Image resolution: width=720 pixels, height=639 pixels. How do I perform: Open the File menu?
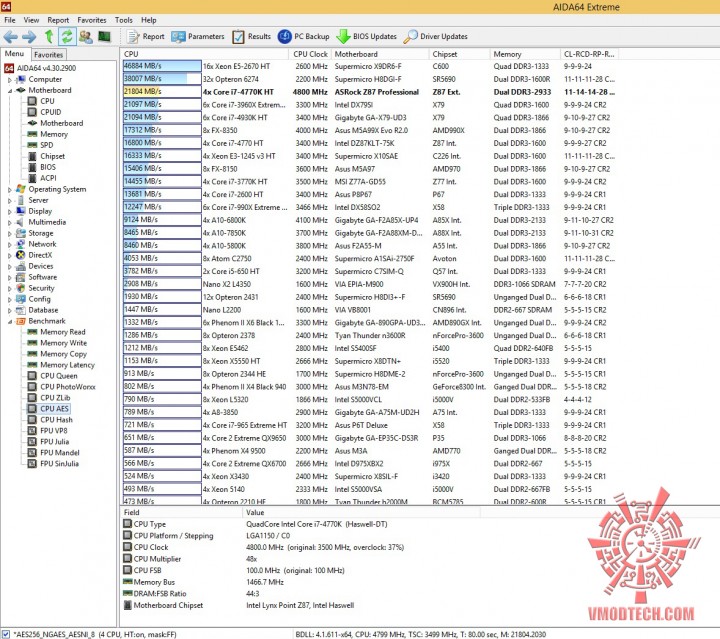[10, 20]
